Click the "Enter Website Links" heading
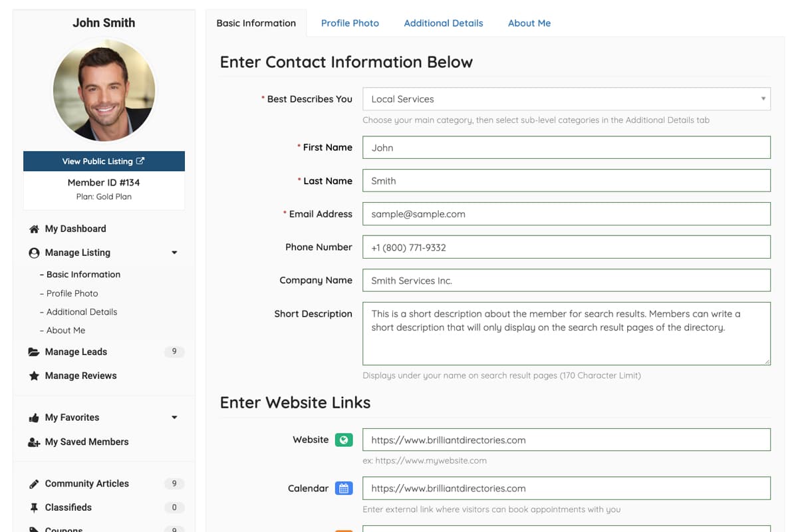The image size is (798, 532). tap(295, 402)
